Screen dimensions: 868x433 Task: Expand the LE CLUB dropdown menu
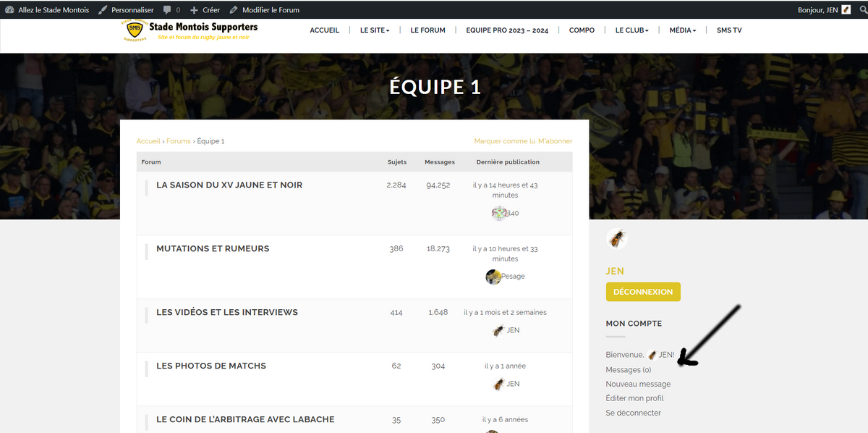[x=631, y=30]
